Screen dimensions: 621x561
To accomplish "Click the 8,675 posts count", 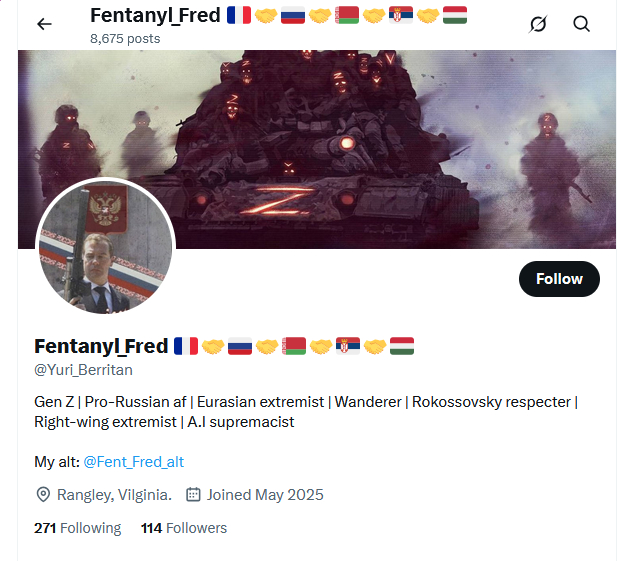I will (x=125, y=39).
